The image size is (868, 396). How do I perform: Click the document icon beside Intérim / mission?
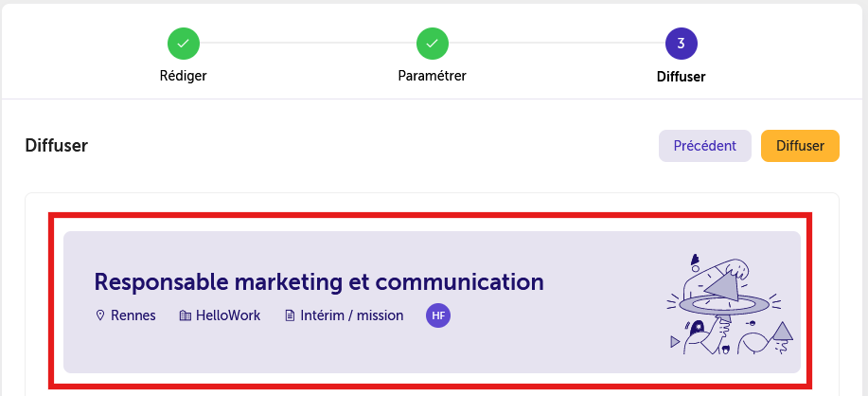290,315
